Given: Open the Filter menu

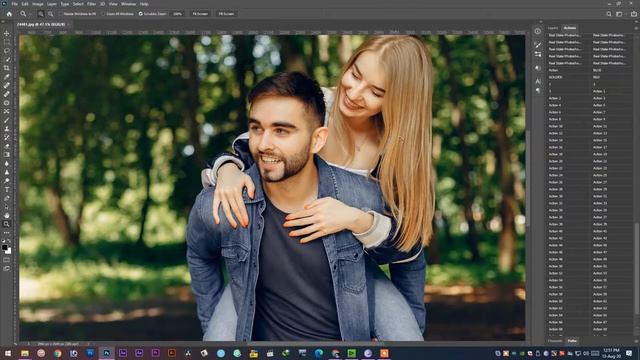Looking at the screenshot, I should click(x=91, y=4).
